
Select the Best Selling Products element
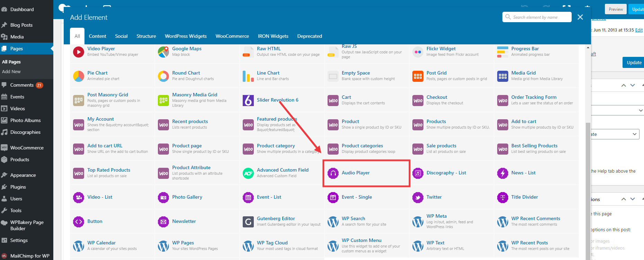[537, 149]
